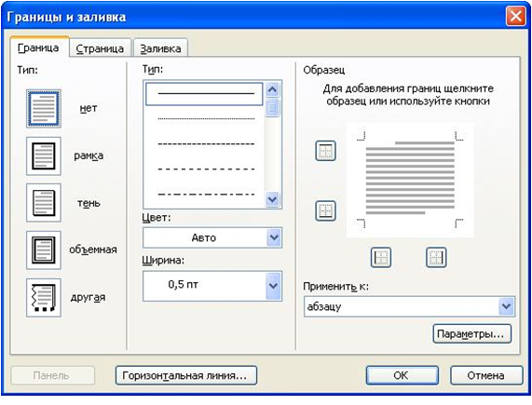Viewport: 532px width, 405px height.
Task: Expand the Ширина width dropdown arrow
Action: tap(274, 286)
